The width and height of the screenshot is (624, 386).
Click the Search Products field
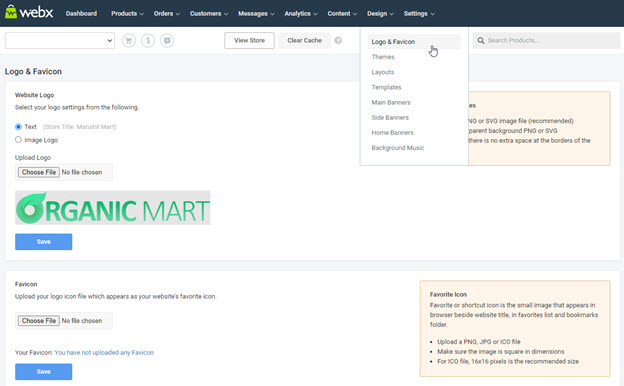546,41
